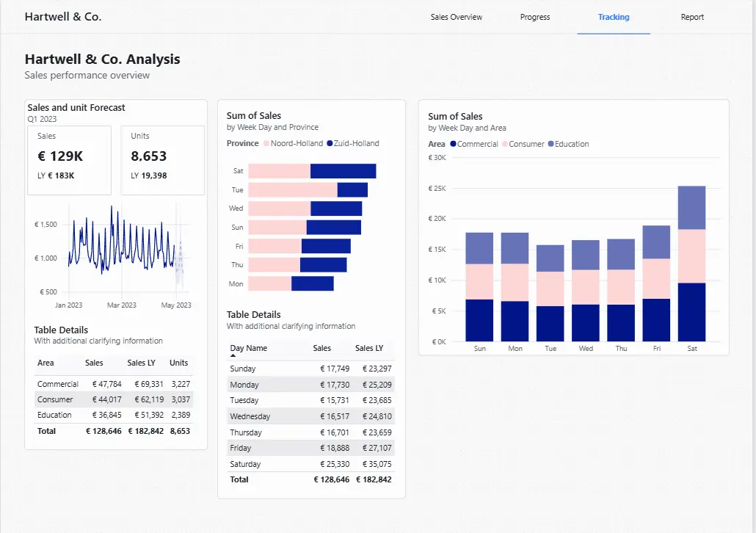Image resolution: width=756 pixels, height=533 pixels.
Task: Click the Wed bar's Zuid-Holland segment
Action: (x=336, y=209)
